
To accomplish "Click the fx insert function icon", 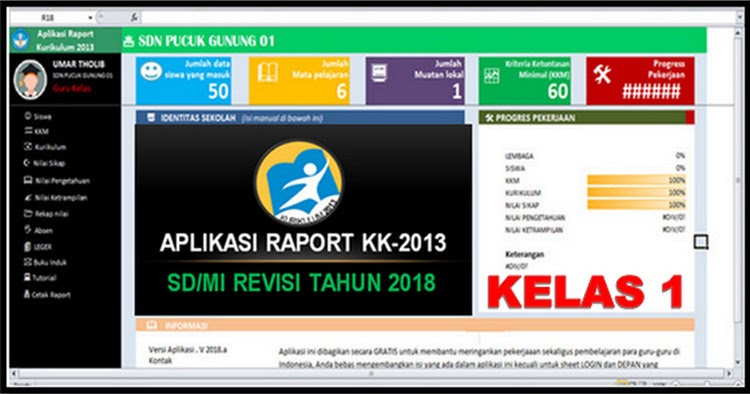I will 134,17.
